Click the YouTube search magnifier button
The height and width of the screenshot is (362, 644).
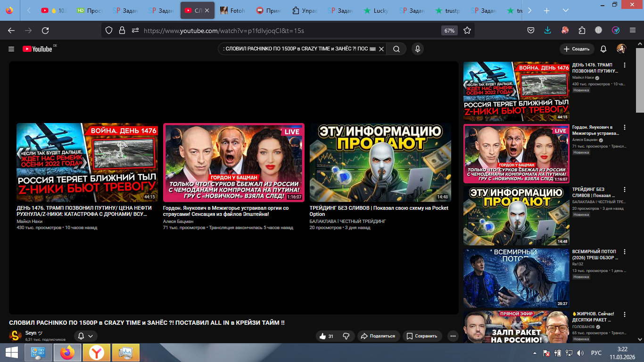click(396, 49)
